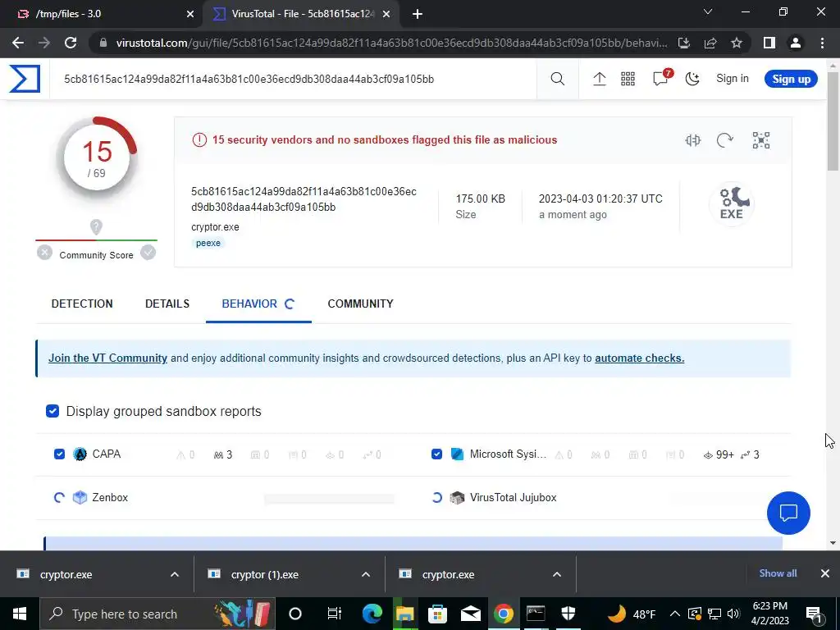Click the upload file icon

(x=600, y=80)
